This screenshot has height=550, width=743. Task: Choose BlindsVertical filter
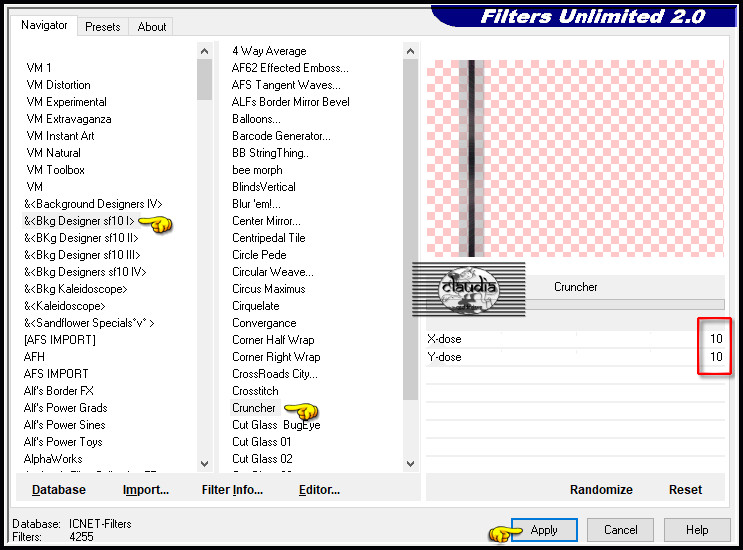pyautogui.click(x=264, y=187)
